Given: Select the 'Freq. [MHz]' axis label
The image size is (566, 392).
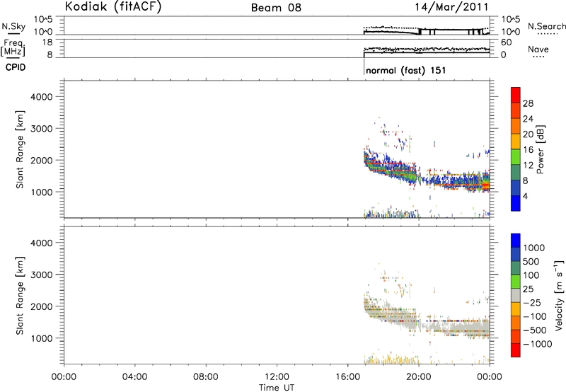Looking at the screenshot, I should (x=13, y=49).
